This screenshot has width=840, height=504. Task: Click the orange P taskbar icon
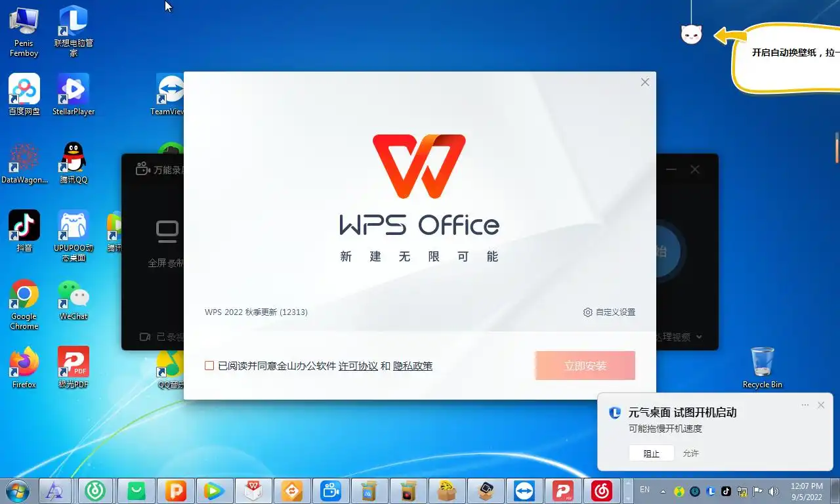[x=175, y=491]
